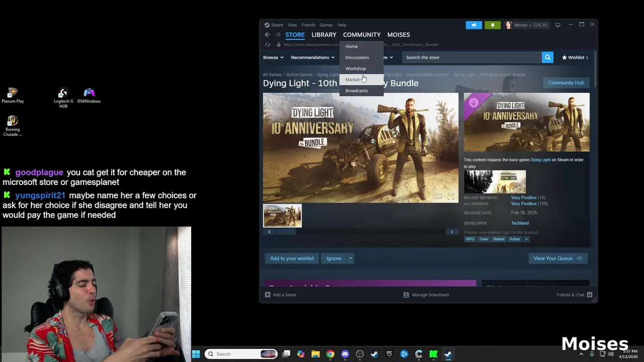The height and width of the screenshot is (362, 644).
Task: Open Burning Crusade desktop shortcut
Action: (x=13, y=126)
